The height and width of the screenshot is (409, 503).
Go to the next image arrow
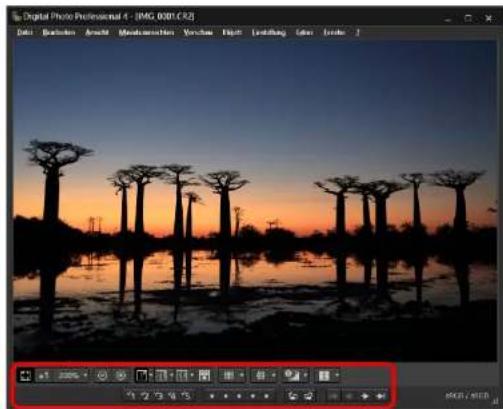tap(365, 396)
